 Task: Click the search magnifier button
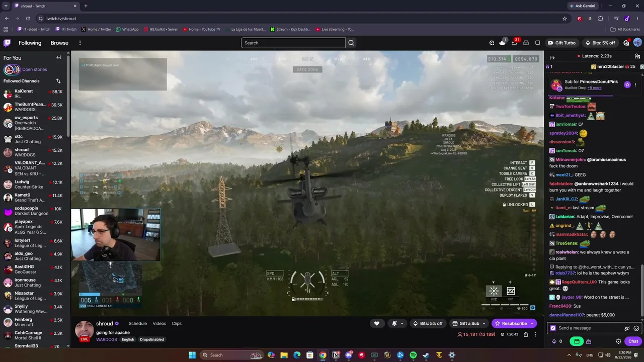(x=351, y=43)
